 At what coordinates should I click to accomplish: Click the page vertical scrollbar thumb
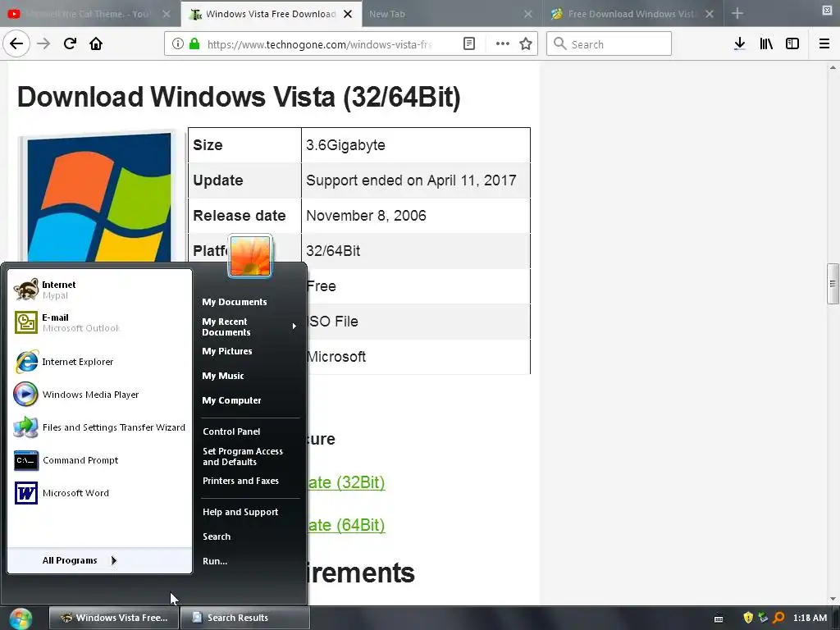pos(833,284)
